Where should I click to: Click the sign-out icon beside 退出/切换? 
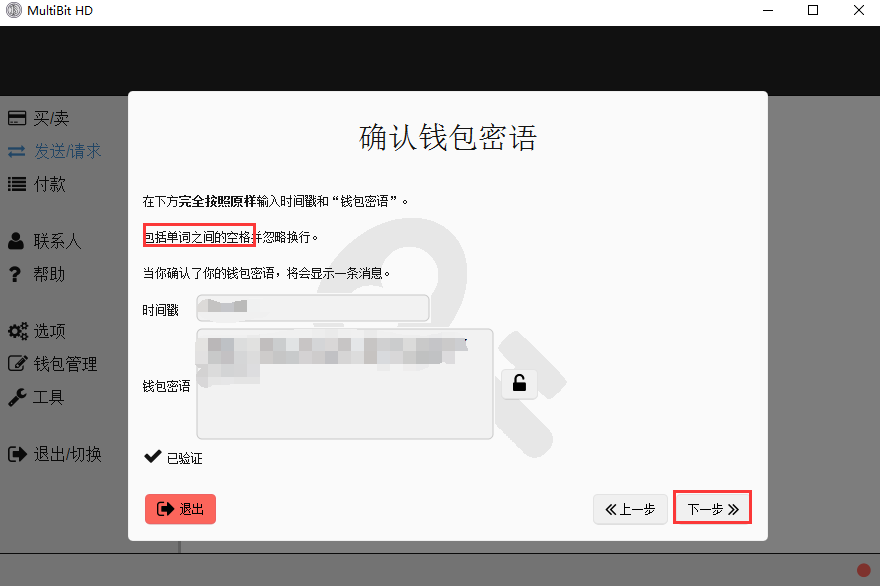pos(17,454)
